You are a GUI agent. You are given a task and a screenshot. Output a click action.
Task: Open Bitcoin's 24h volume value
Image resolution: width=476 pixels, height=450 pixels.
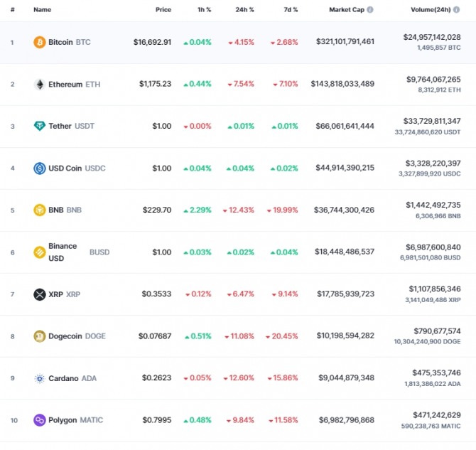(x=432, y=37)
